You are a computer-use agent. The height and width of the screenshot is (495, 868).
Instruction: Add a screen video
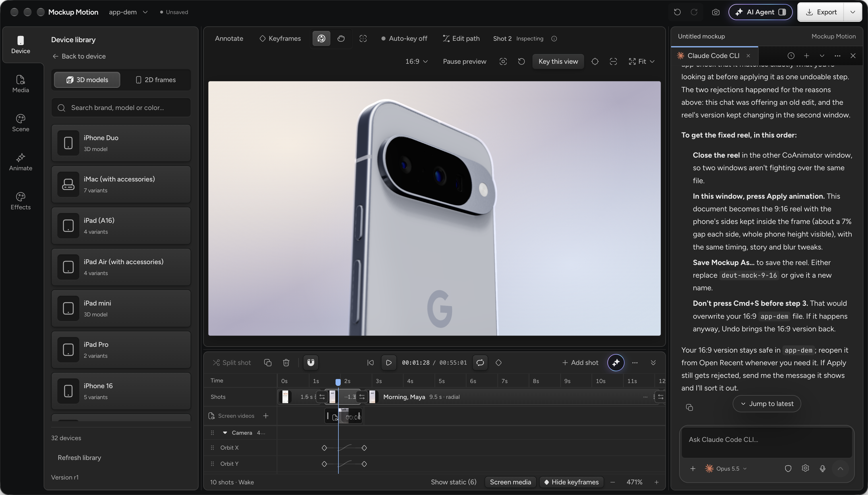tap(266, 416)
